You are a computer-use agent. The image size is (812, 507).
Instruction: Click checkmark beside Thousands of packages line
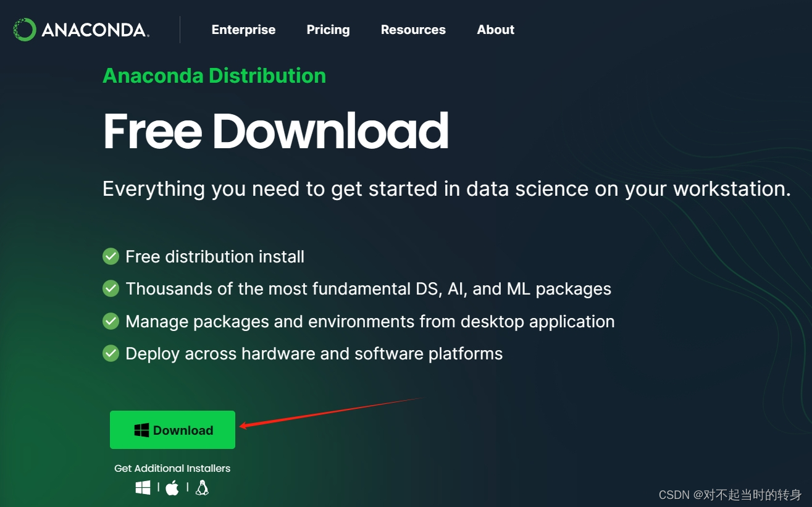(111, 288)
